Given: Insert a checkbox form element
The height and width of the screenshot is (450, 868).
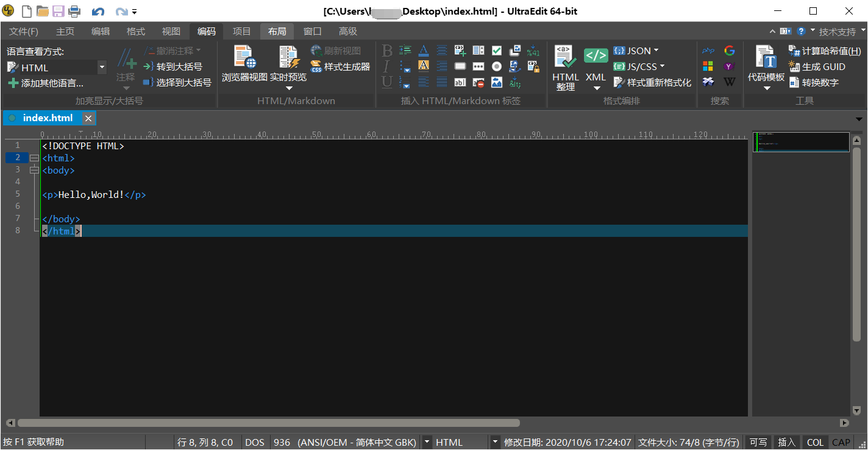Looking at the screenshot, I should coord(497,51).
